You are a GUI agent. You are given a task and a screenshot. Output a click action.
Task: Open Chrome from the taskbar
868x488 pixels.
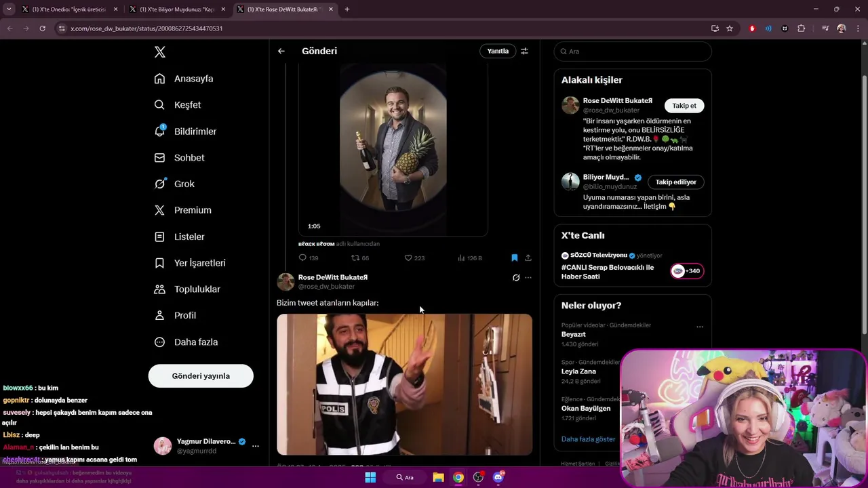coord(458,477)
